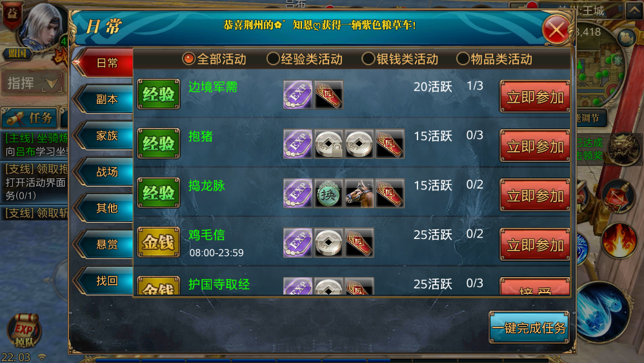Viewport: 644px width, 363px height.
Task: Click 立即参加 for 鸡毛信
Action: click(x=535, y=245)
